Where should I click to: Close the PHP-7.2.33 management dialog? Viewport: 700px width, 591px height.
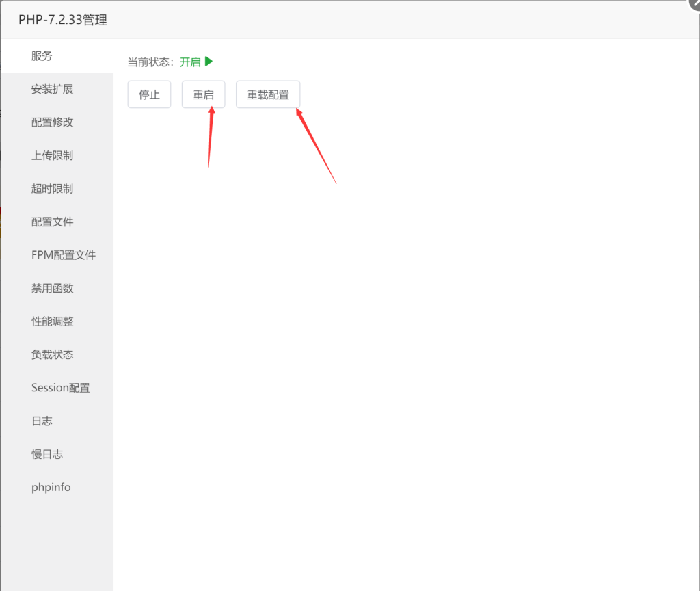(x=695, y=5)
